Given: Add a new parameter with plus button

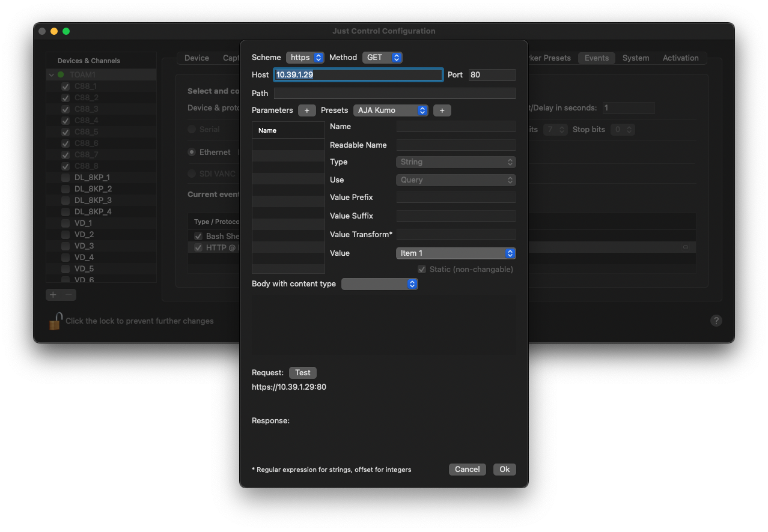Looking at the screenshot, I should (306, 110).
